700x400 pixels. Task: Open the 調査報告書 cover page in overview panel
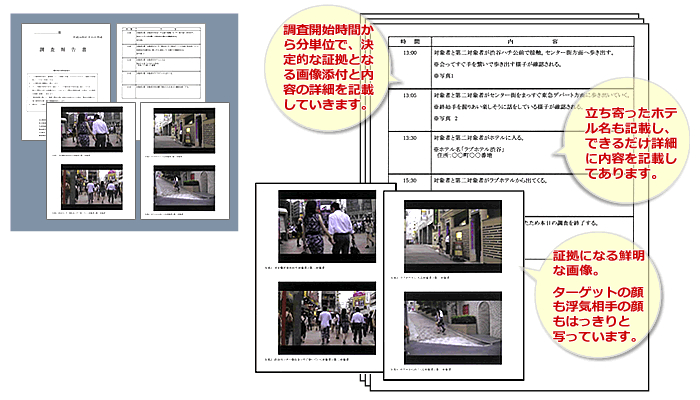click(x=66, y=62)
